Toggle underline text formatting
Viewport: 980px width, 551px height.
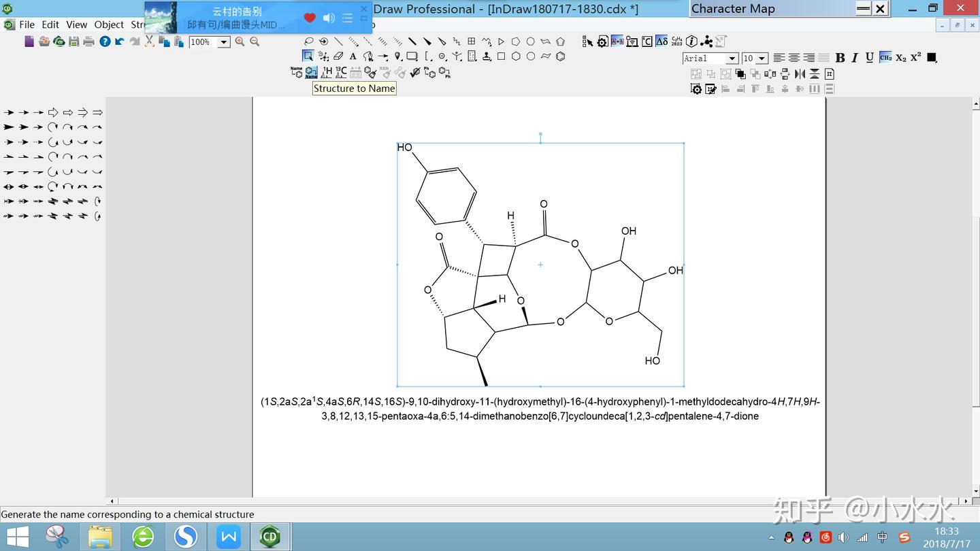(869, 58)
